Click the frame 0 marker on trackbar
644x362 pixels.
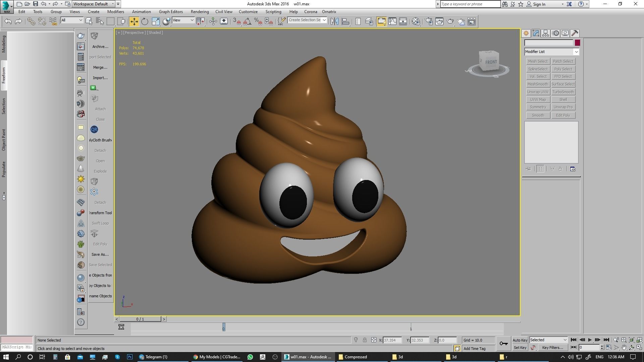pyautogui.click(x=224, y=327)
